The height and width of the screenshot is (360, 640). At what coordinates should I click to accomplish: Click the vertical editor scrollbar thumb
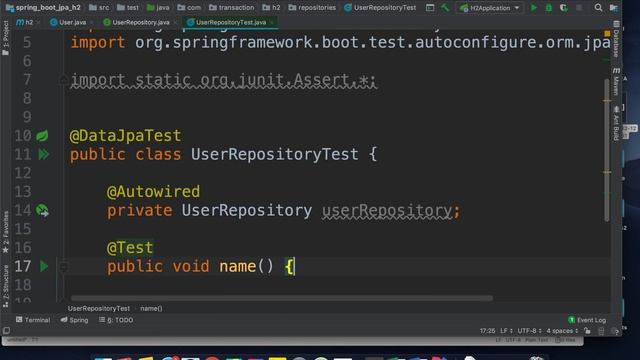coord(607,149)
